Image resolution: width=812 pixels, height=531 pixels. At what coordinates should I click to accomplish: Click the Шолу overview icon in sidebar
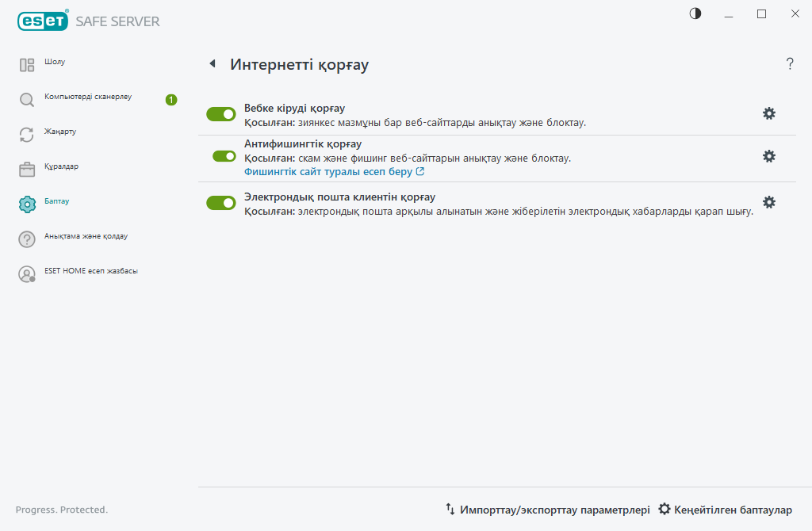pos(27,65)
